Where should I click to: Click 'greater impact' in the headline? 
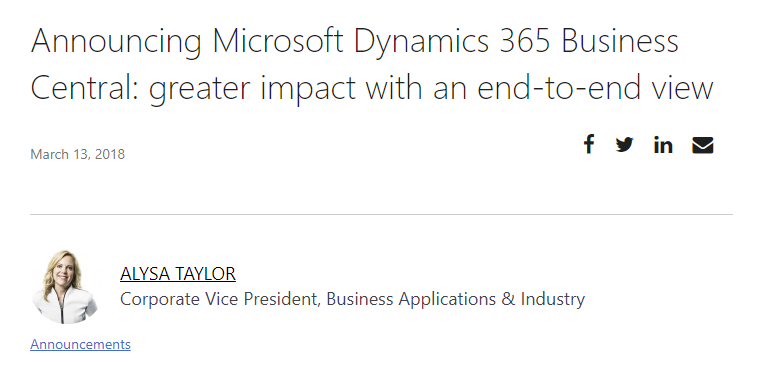click(252, 90)
